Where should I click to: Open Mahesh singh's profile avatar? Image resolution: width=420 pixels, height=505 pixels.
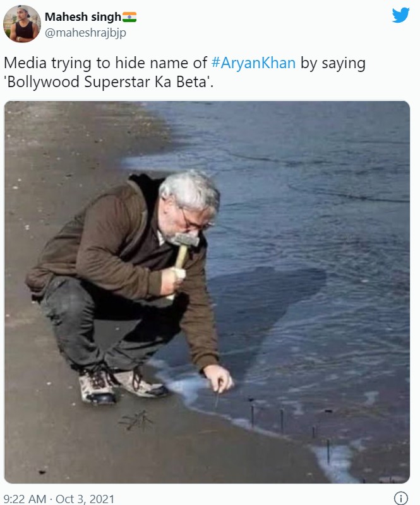click(x=22, y=23)
